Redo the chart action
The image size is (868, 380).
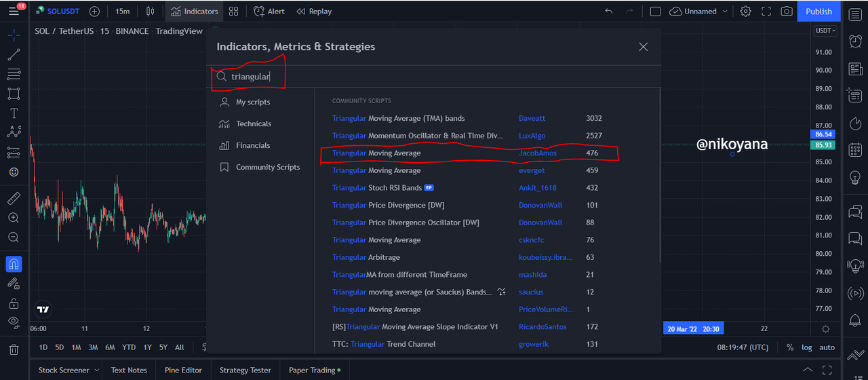pos(629,12)
